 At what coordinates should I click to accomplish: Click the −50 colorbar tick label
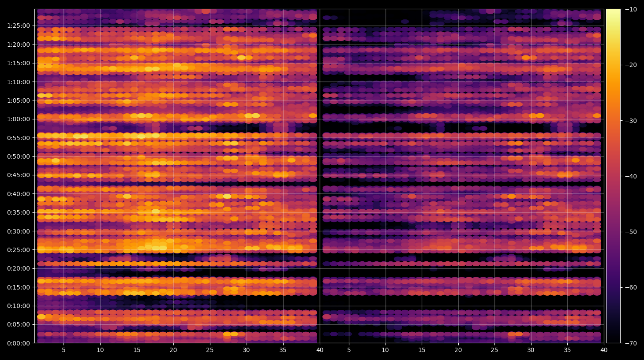click(x=631, y=232)
